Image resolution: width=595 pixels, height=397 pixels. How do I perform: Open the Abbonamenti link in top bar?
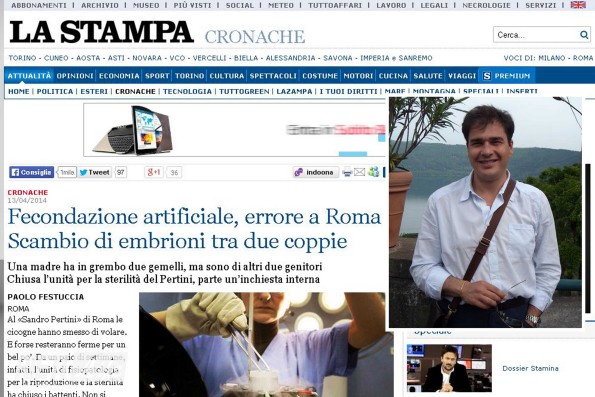coord(39,5)
